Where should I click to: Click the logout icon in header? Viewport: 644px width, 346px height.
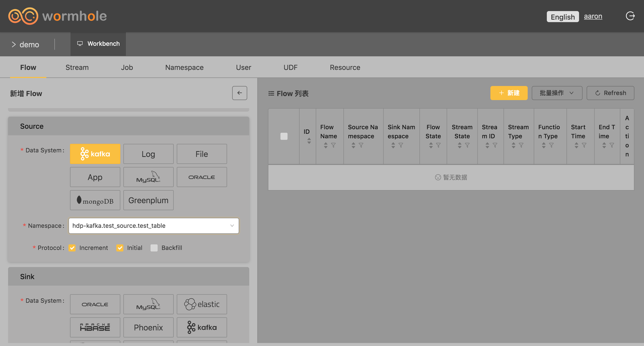pos(630,16)
